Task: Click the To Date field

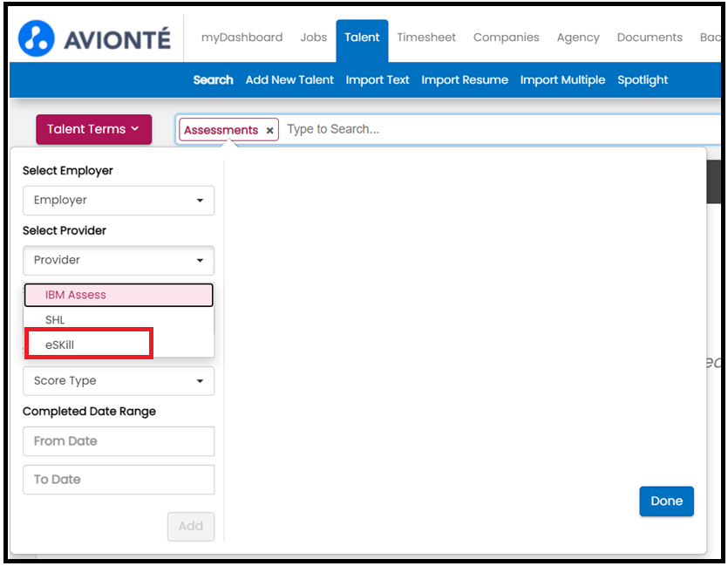Action: [x=119, y=479]
